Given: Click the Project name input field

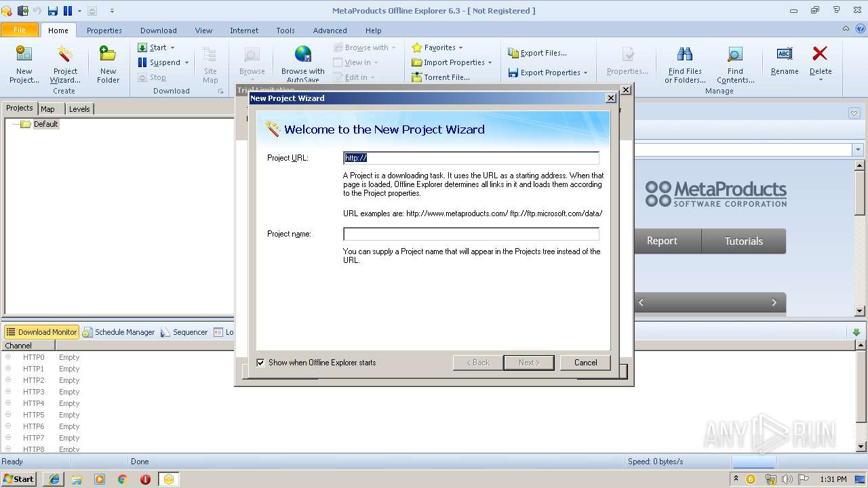Looking at the screenshot, I should point(471,234).
